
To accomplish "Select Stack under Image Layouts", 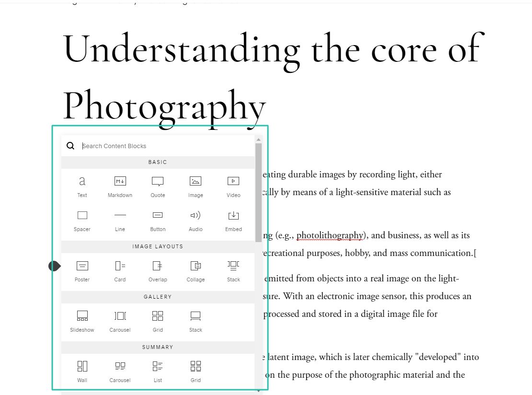I will [233, 271].
